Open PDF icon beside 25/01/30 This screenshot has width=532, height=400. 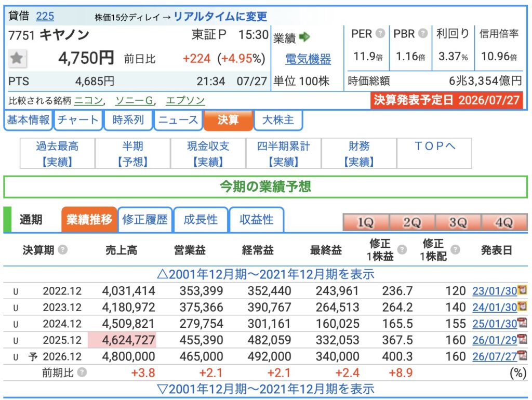[522, 323]
